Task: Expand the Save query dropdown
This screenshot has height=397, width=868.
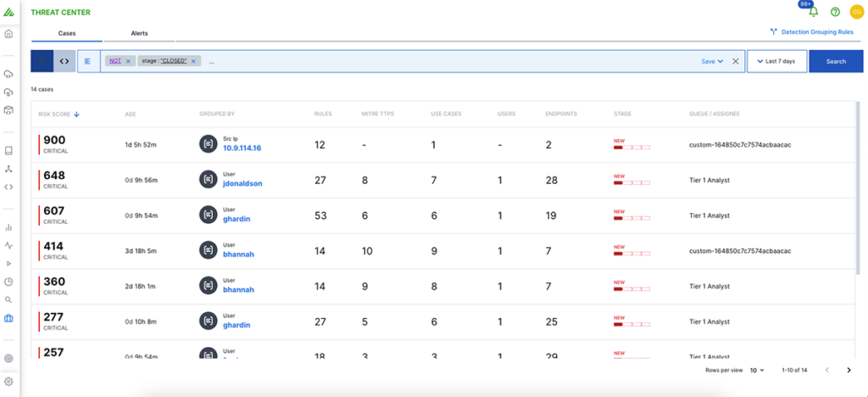Action: 712,61
